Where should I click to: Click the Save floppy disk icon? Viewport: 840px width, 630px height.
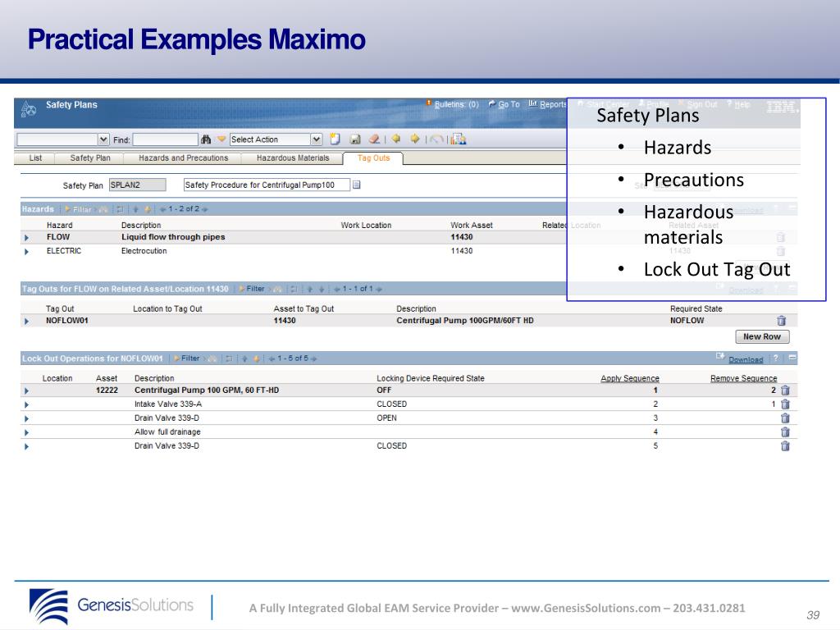[354, 139]
